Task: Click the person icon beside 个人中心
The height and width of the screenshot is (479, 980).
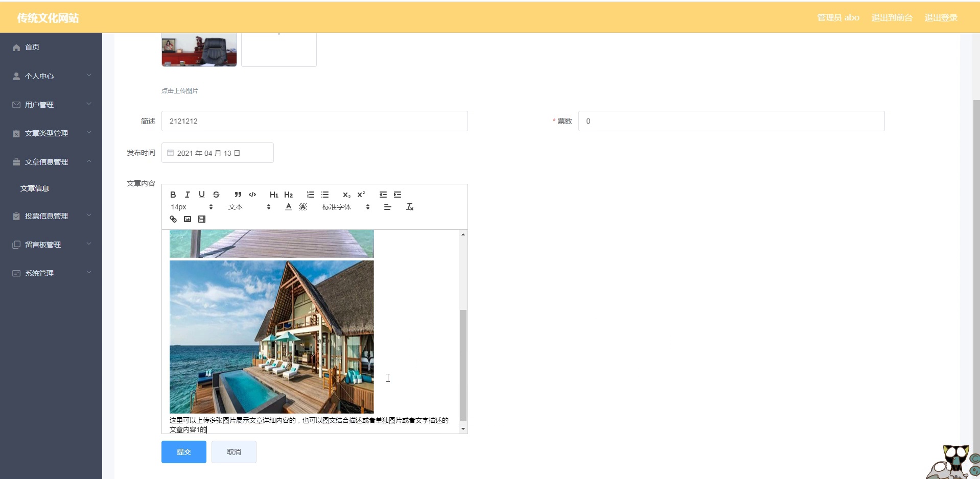Action: 16,76
